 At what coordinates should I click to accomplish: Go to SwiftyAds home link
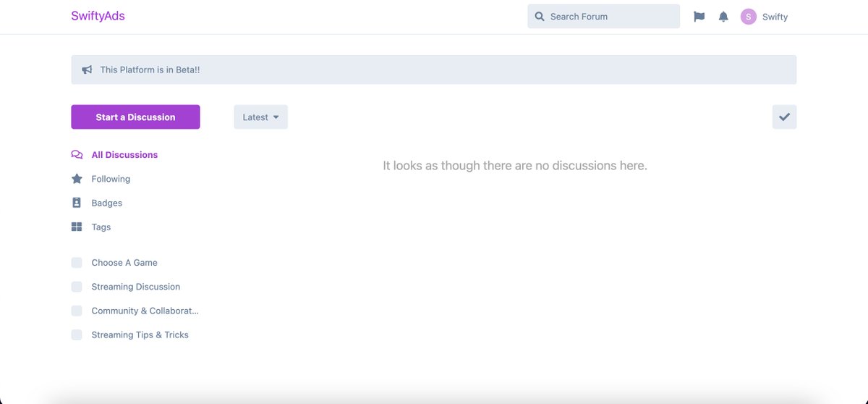98,16
